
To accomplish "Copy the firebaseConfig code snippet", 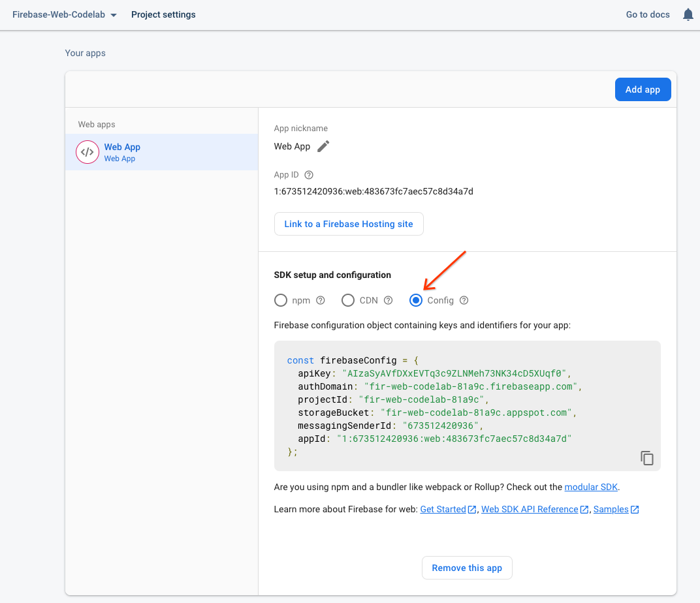I will point(646,458).
